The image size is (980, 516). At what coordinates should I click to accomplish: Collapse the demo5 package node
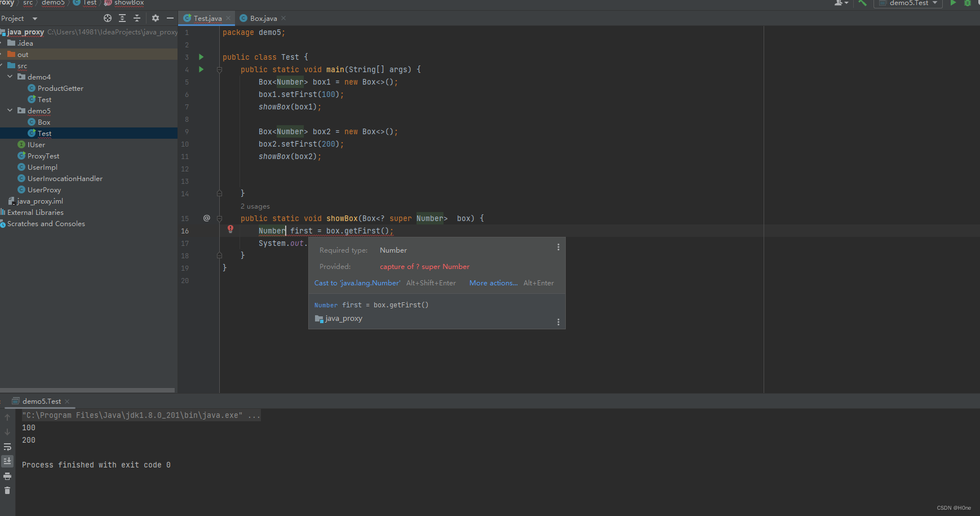pos(10,111)
